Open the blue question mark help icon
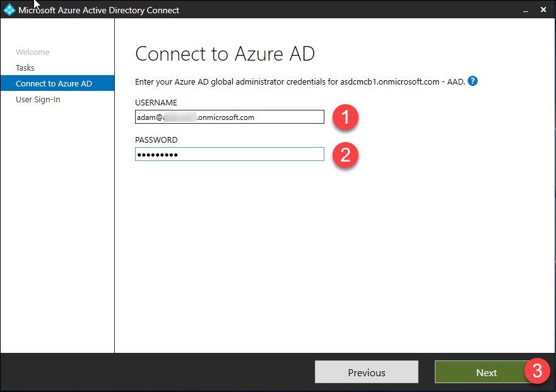The image size is (556, 392). pyautogui.click(x=472, y=81)
